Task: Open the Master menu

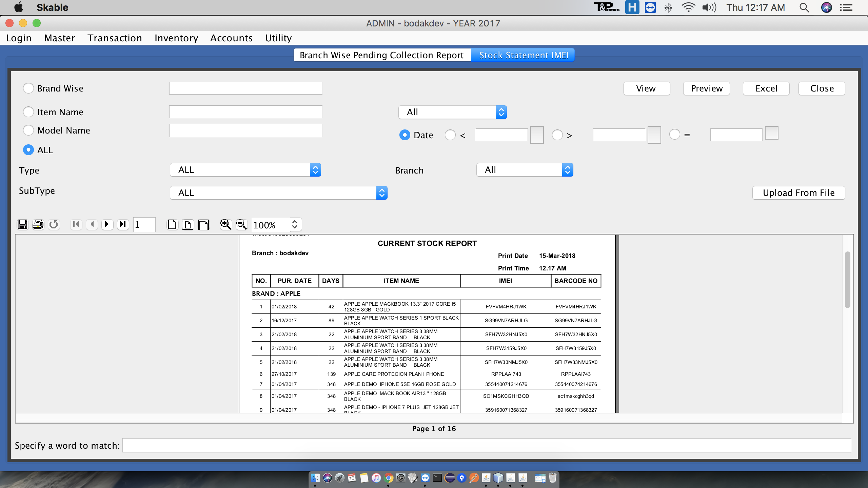Action: [60, 38]
